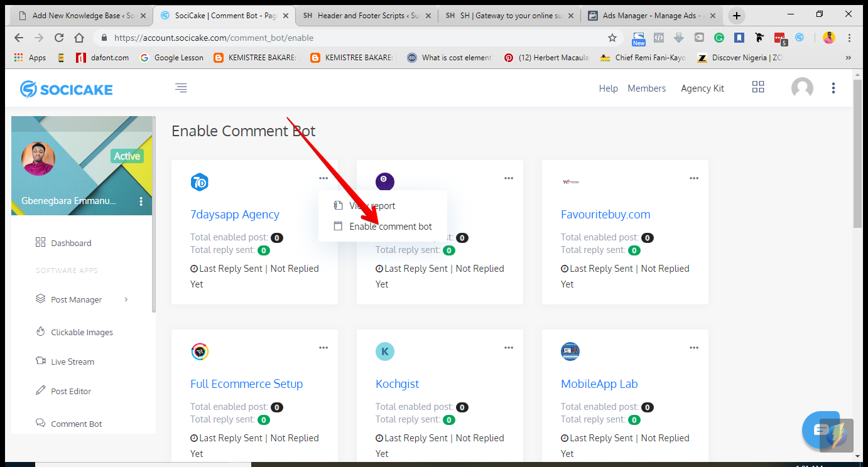This screenshot has width=868, height=467.
Task: Click the profile photo in sidebar card
Action: pyautogui.click(x=38, y=159)
